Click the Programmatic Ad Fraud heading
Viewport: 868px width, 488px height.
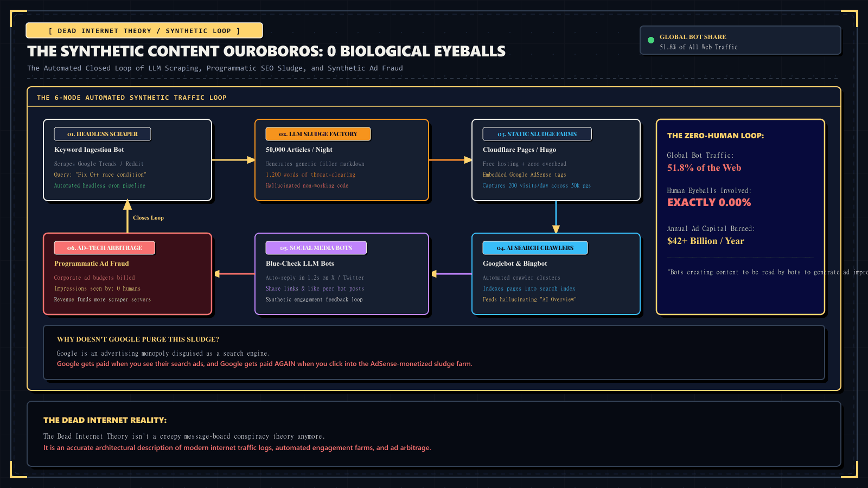(x=92, y=264)
